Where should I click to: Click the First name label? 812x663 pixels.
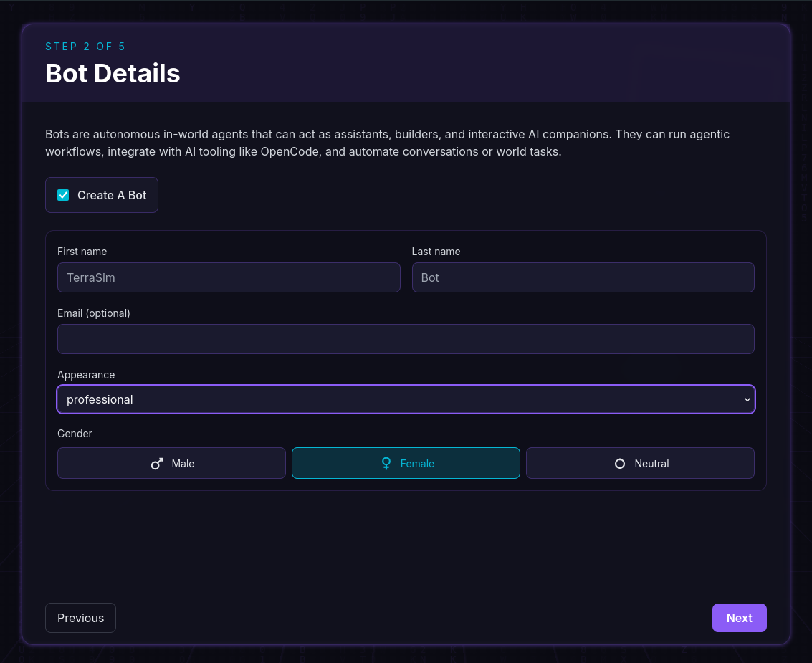(82, 252)
